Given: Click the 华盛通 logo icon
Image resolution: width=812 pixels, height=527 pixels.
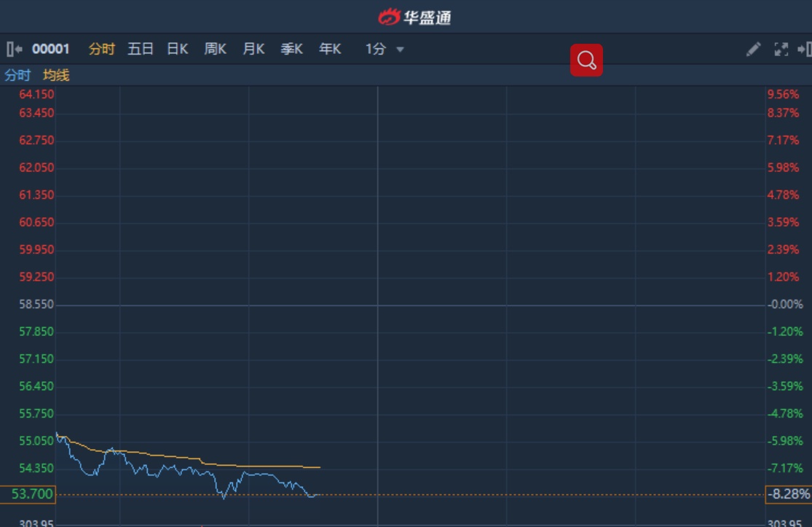Looking at the screenshot, I should click(x=390, y=17).
